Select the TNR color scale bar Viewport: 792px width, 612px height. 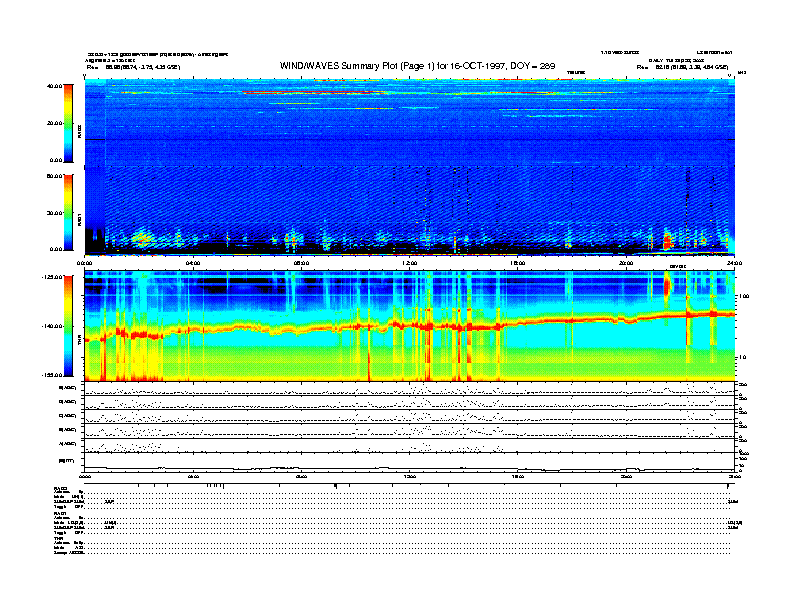pyautogui.click(x=68, y=326)
